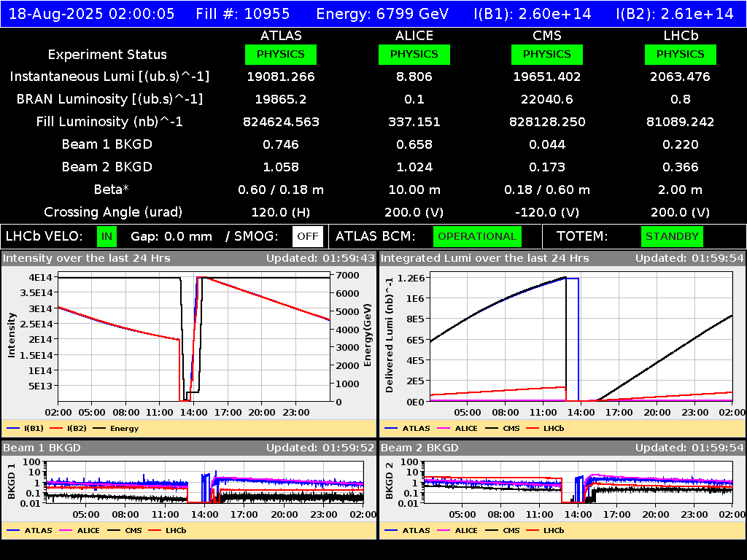Click the ALICE column header in status table
This screenshot has height=560, width=747.
(414, 36)
